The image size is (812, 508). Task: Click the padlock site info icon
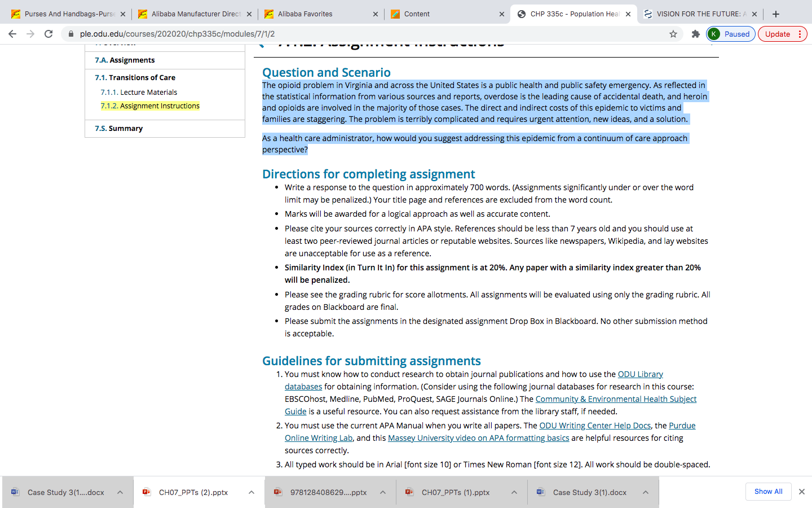tap(71, 34)
